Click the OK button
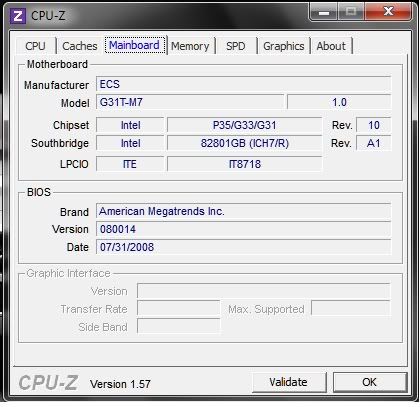Viewport: 420px width, 407px height. [x=370, y=382]
